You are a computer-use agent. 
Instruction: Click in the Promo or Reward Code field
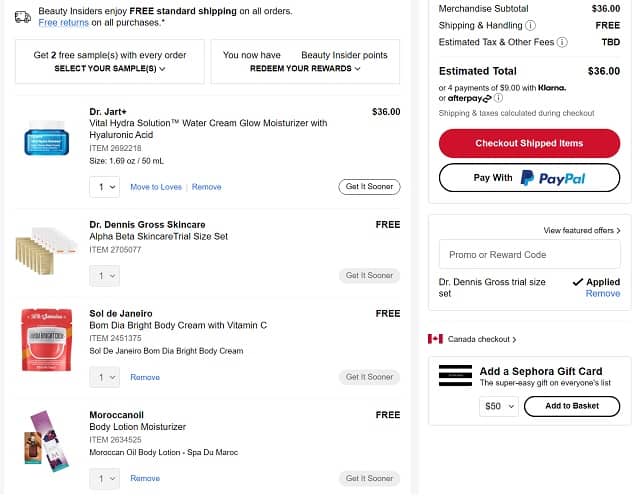[x=529, y=254]
